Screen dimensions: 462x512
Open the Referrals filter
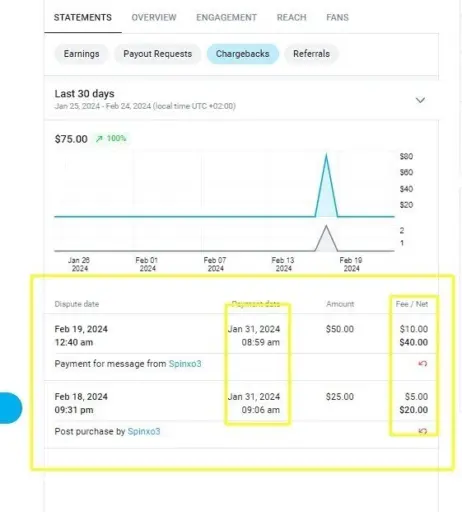(311, 54)
